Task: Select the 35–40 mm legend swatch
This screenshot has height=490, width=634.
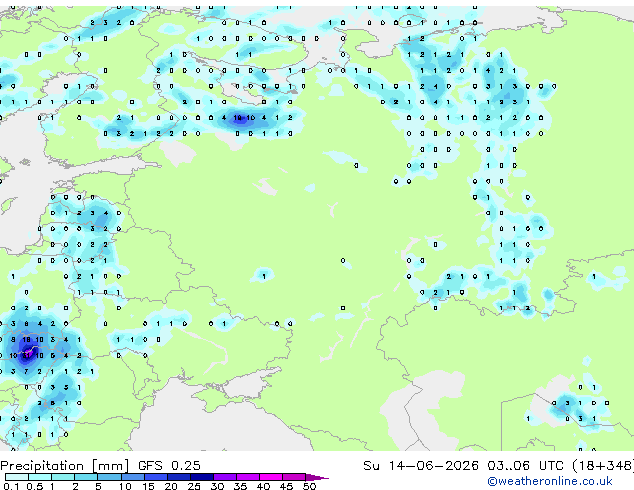Action: pos(248,477)
